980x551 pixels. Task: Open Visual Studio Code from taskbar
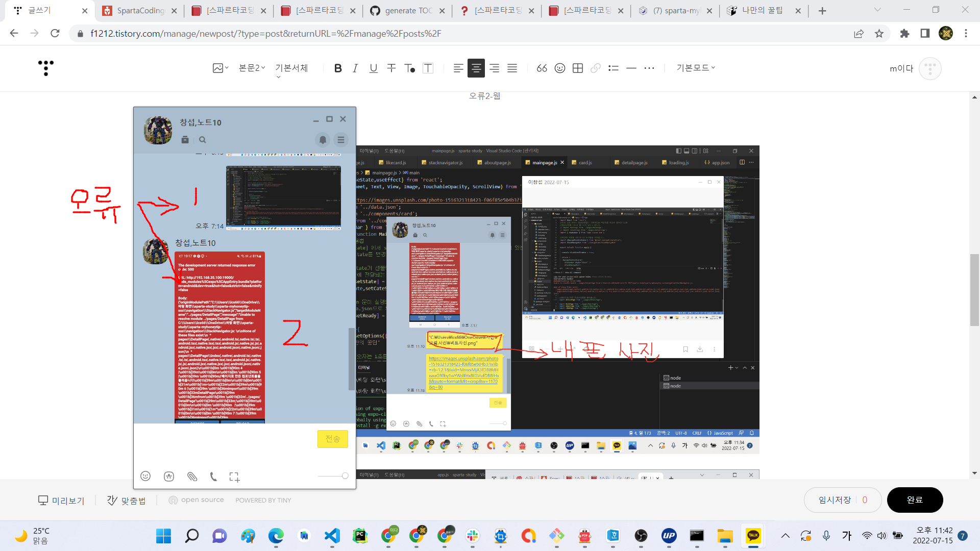[x=332, y=536]
